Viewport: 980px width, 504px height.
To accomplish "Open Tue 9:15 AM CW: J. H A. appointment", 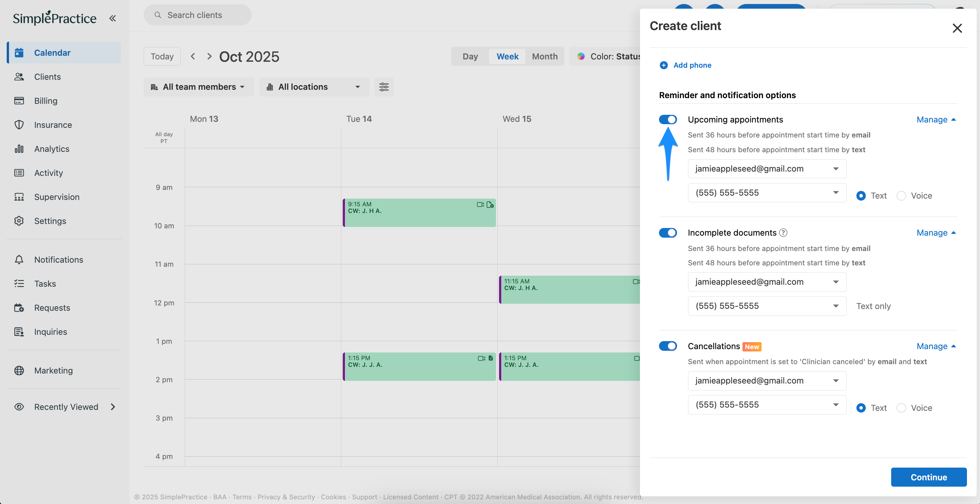I will 419,213.
